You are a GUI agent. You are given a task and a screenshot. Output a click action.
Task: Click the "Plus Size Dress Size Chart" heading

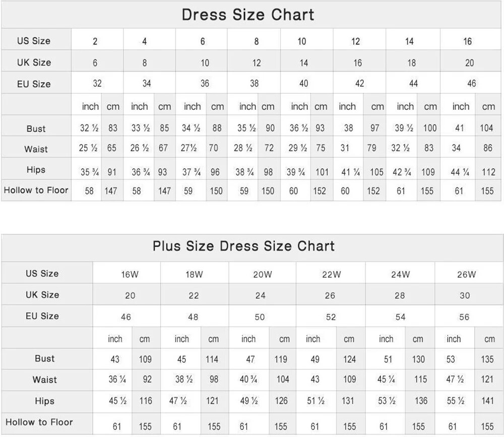click(x=243, y=246)
